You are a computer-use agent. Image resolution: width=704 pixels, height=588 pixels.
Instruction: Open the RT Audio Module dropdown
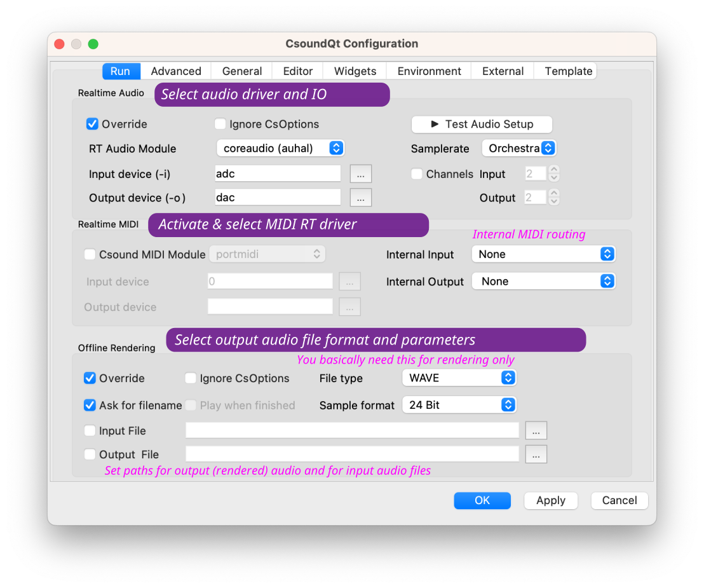pyautogui.click(x=280, y=148)
